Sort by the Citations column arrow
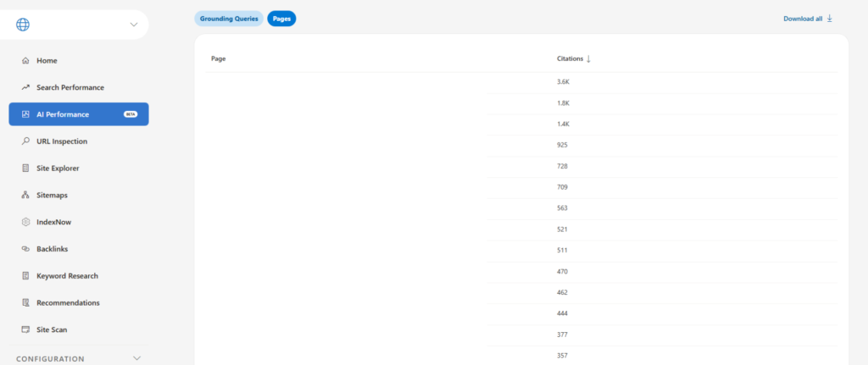Screen dimensions: 868x365 click(588, 58)
